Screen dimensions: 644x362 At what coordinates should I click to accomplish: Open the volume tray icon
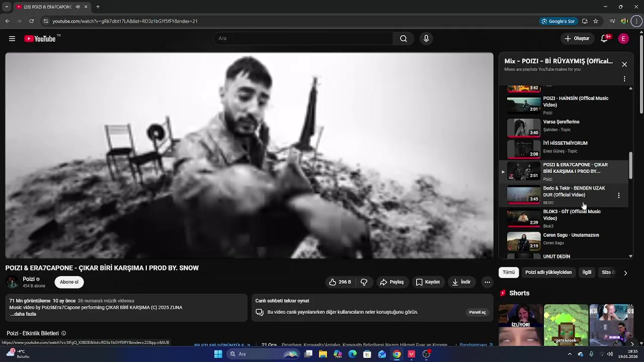pyautogui.click(x=610, y=354)
